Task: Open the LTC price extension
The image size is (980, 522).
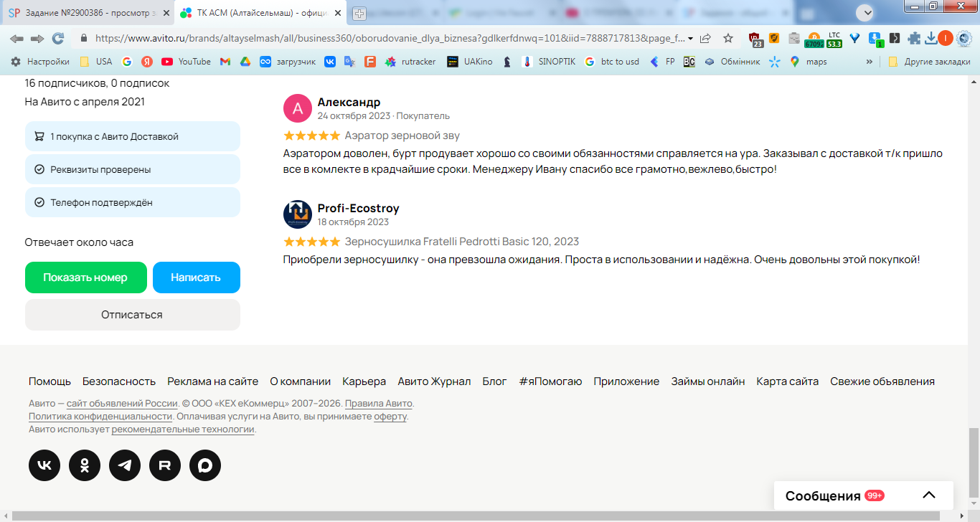Action: tap(834, 39)
